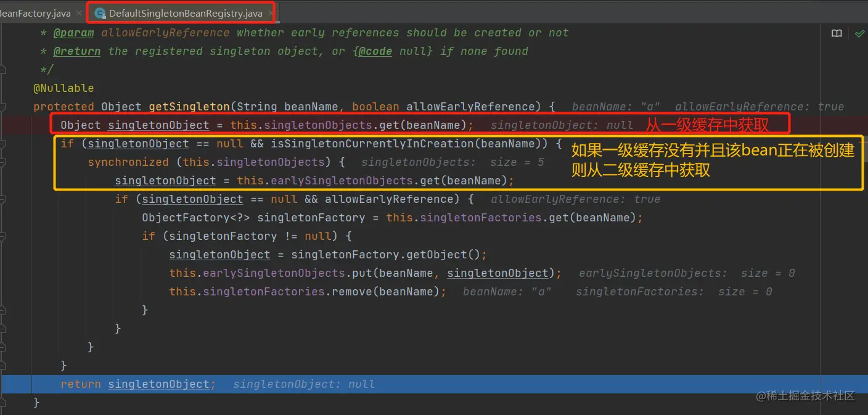Viewport: 868px width, 415px height.
Task: Click 'earlySingletonObjects.put' statement
Action: click(x=366, y=273)
